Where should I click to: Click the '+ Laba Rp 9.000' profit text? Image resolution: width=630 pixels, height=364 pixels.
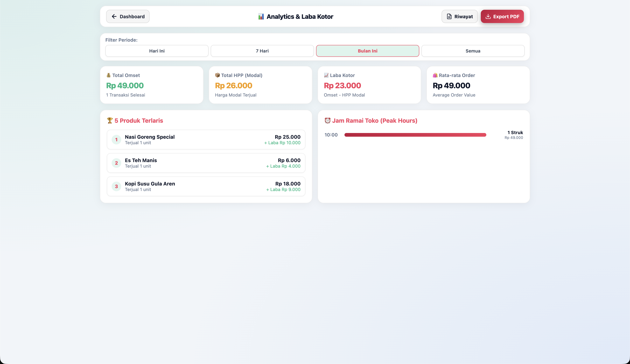pos(283,190)
